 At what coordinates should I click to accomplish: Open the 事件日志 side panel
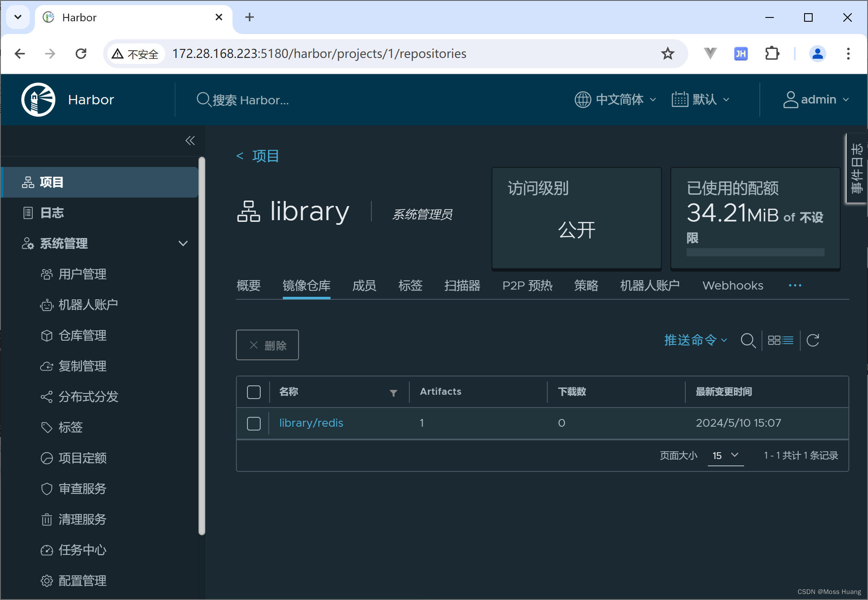pyautogui.click(x=856, y=169)
